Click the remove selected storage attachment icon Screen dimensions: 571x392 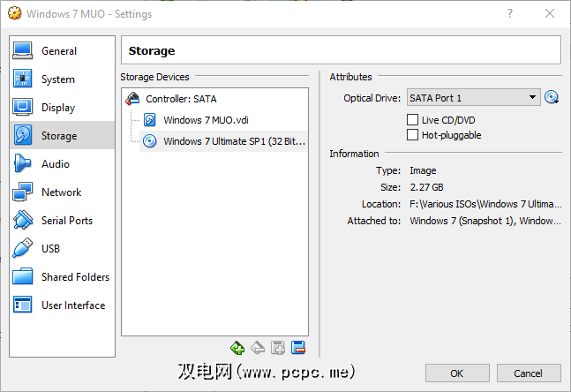coord(298,347)
